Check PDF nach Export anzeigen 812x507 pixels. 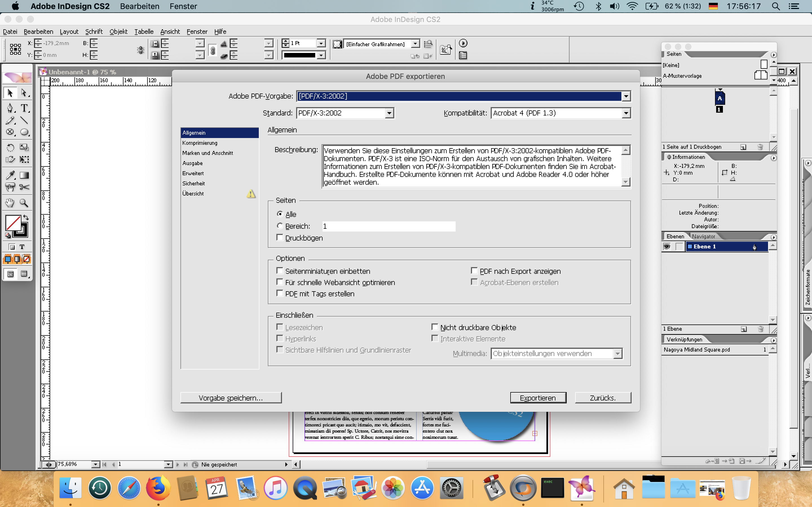pos(474,270)
